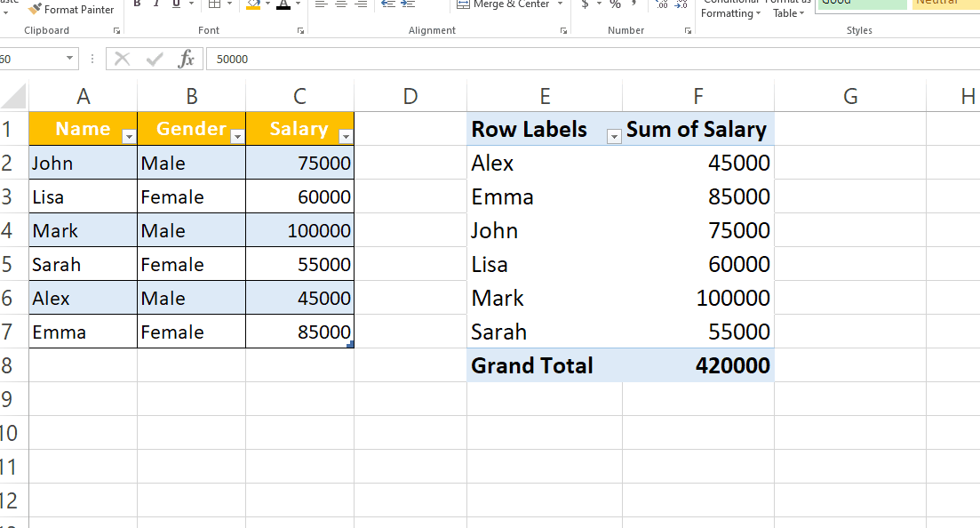
Task: Open the Gender column filter dropdown
Action: (x=236, y=134)
